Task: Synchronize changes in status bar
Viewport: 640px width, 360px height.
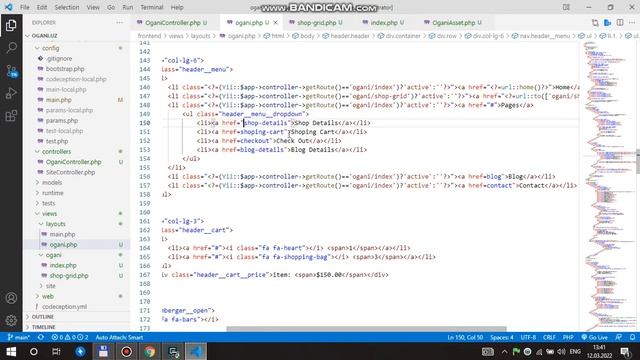Action: [41, 338]
